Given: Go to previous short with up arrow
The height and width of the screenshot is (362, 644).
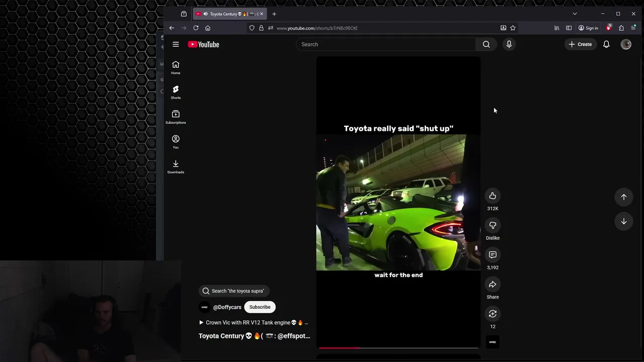Looking at the screenshot, I should point(623,197).
